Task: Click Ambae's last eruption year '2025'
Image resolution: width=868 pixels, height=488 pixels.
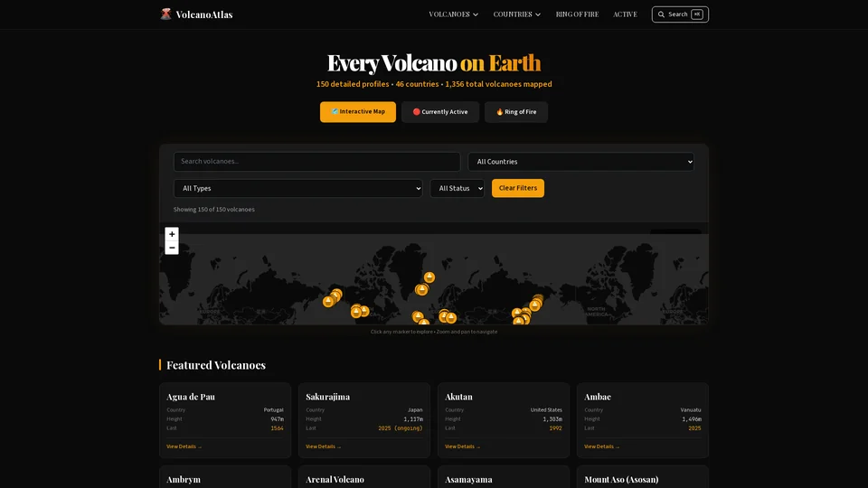Action: [694, 428]
